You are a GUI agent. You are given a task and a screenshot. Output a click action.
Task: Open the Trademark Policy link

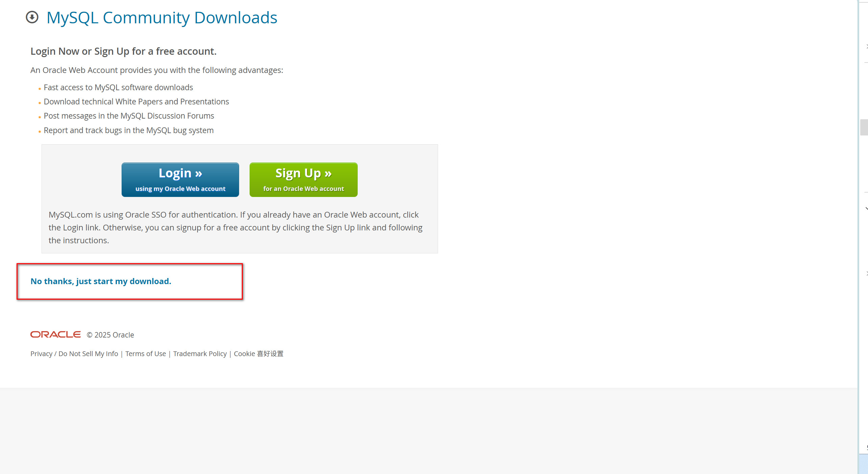(x=200, y=354)
